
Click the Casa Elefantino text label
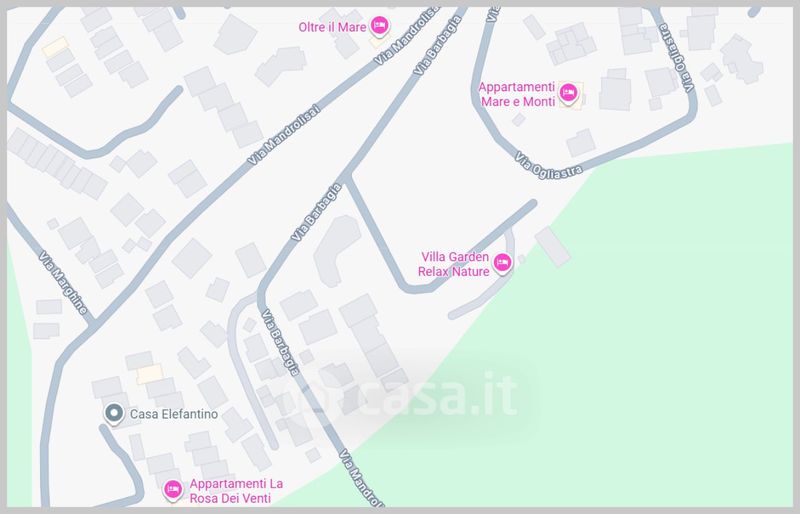pyautogui.click(x=174, y=414)
